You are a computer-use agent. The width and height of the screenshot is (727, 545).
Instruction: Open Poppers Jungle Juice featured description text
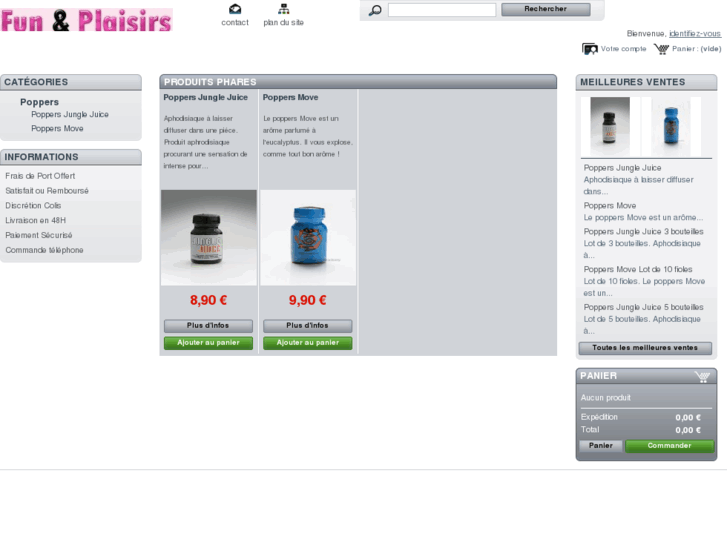(x=205, y=142)
